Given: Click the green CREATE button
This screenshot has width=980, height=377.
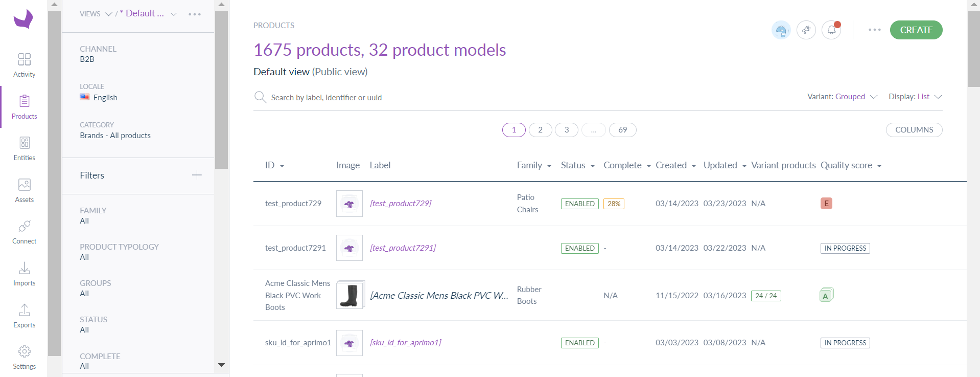Looking at the screenshot, I should (916, 30).
